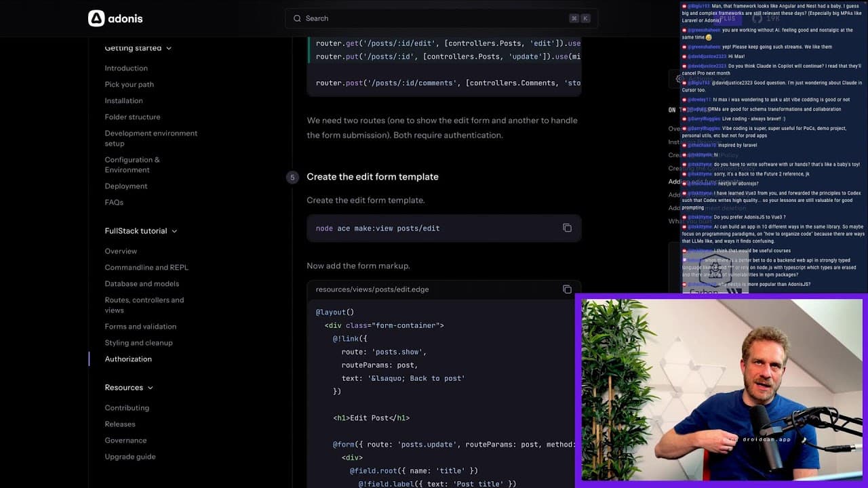Click the "route: 'posts.show'," code line
Screen dimensions: 868x488
click(384, 352)
